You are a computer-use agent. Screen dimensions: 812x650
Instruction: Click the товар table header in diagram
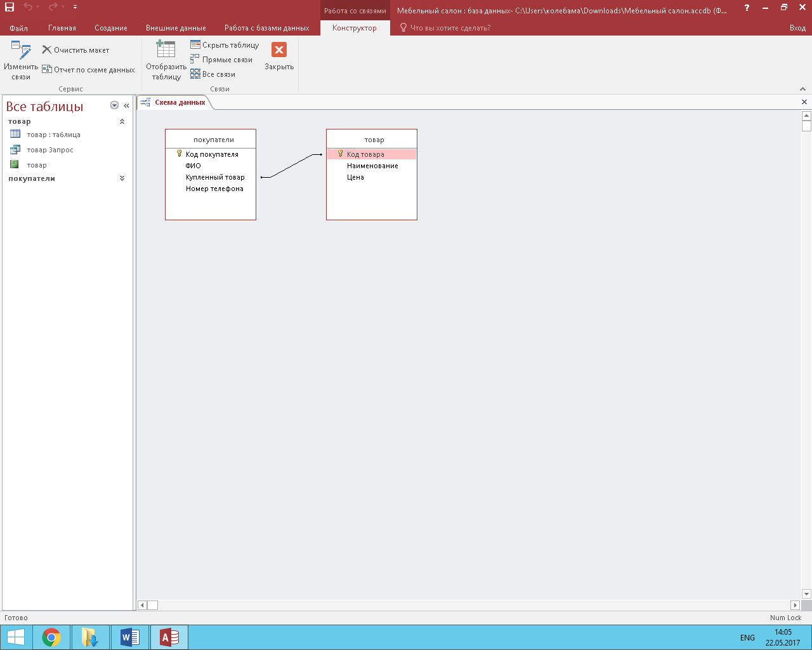372,139
